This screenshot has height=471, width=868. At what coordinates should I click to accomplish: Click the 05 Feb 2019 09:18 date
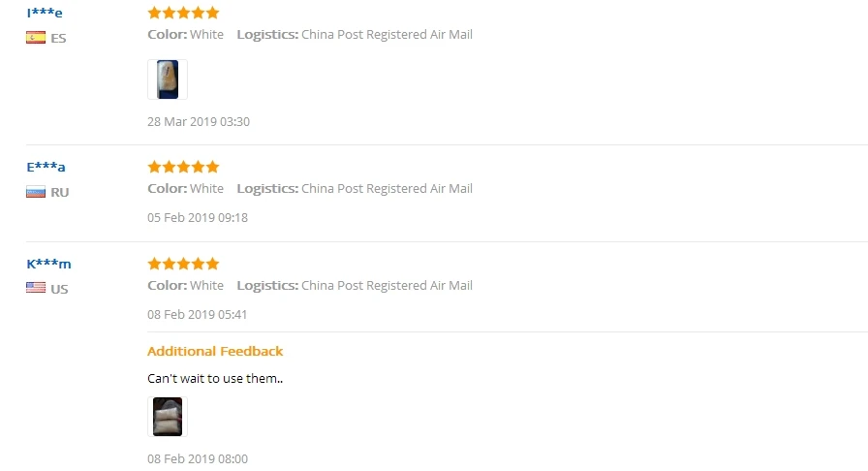point(197,218)
